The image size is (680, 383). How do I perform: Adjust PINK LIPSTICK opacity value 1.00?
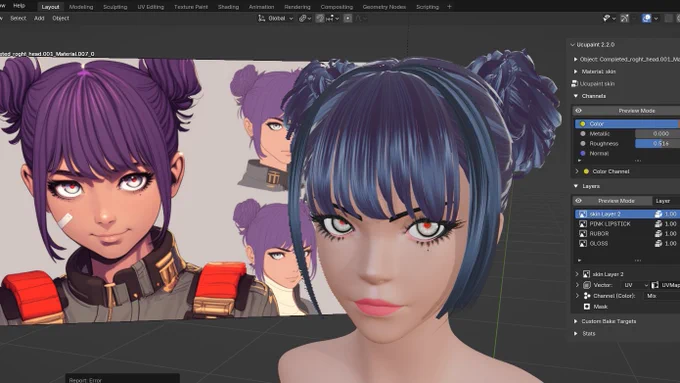coord(671,224)
